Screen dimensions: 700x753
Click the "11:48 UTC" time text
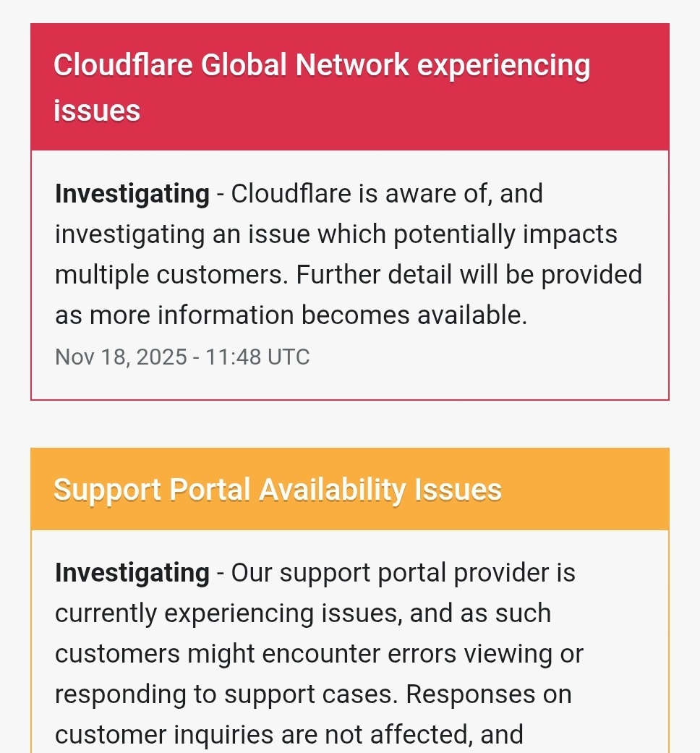[x=257, y=357]
